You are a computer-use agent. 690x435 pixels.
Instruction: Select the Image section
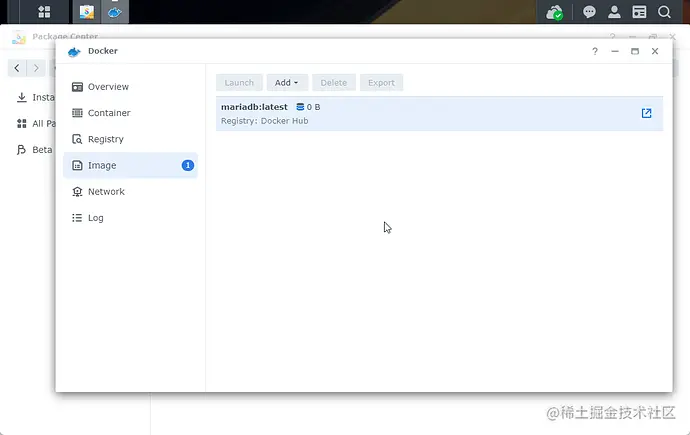(x=131, y=165)
